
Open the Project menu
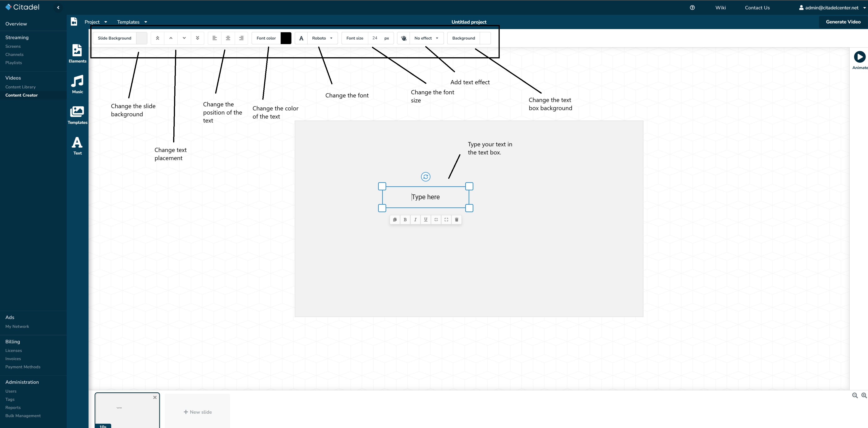coord(95,22)
